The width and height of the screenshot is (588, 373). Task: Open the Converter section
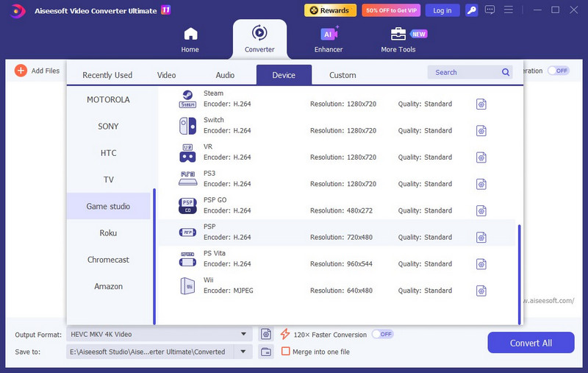tap(259, 39)
